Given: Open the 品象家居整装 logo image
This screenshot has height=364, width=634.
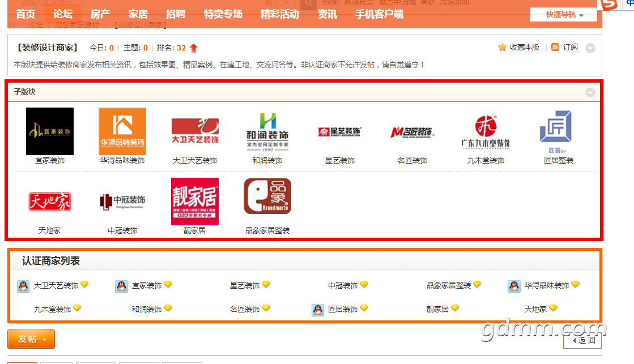Looking at the screenshot, I should 267,196.
